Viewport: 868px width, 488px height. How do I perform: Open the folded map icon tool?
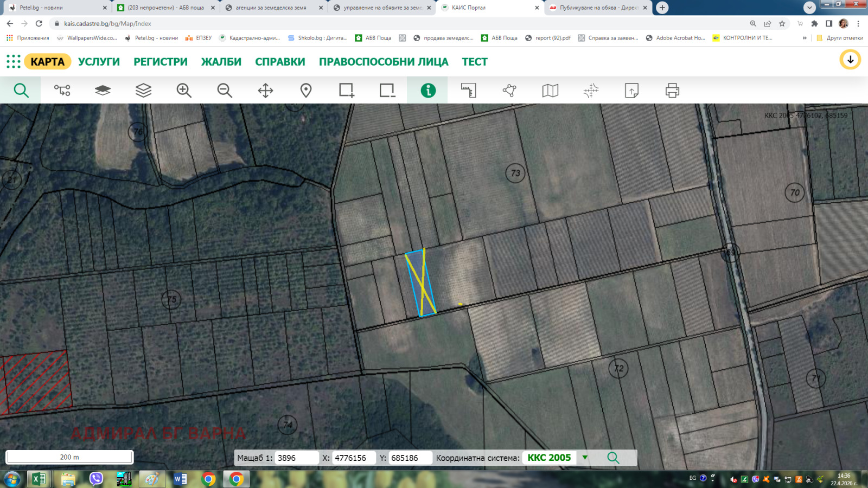click(550, 90)
